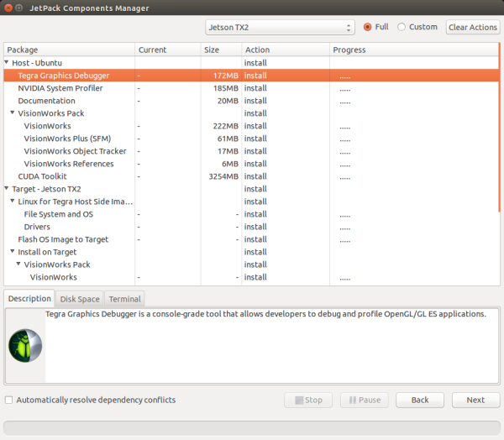Click the install action for CUDA Toolkit

pos(256,176)
